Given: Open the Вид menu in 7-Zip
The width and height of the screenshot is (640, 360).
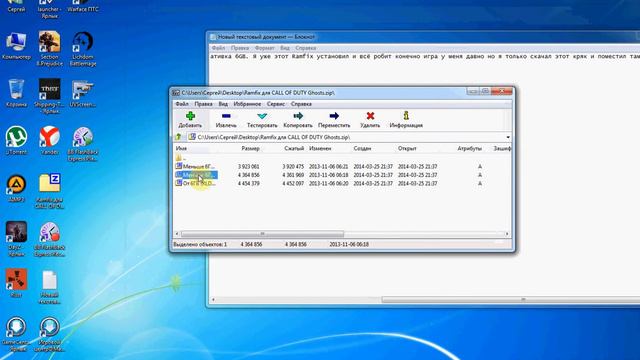Looking at the screenshot, I should (x=223, y=104).
